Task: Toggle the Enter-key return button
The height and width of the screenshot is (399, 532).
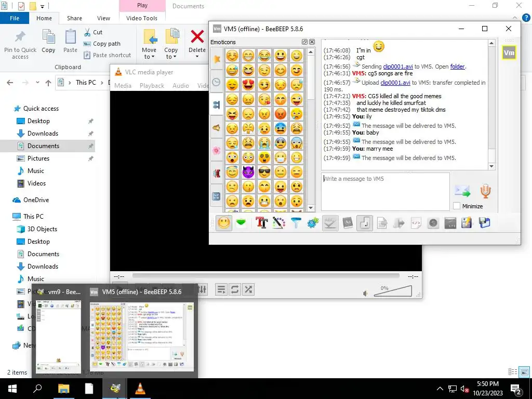Action: tap(365, 223)
